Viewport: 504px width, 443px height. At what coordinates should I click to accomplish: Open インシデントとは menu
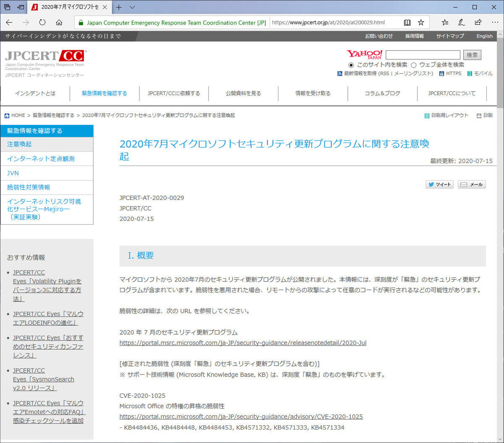(35, 93)
